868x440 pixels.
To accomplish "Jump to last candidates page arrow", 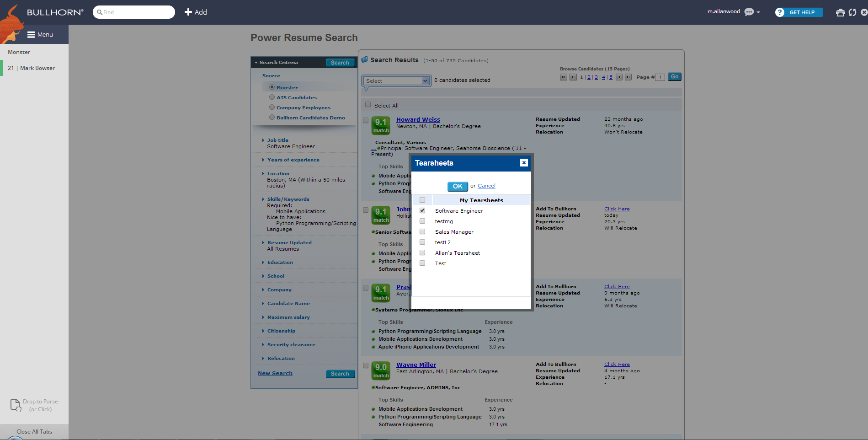I will click(x=628, y=77).
